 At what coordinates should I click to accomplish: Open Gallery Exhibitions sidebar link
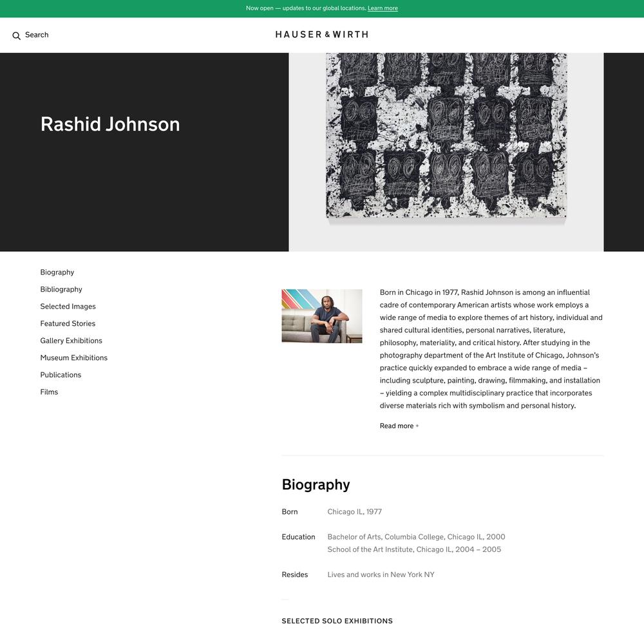[71, 341]
